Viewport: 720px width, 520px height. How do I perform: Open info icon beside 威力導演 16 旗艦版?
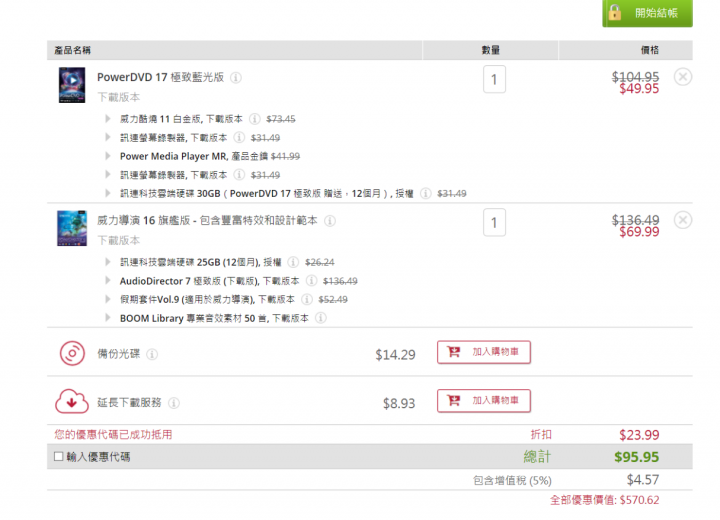coord(330,221)
